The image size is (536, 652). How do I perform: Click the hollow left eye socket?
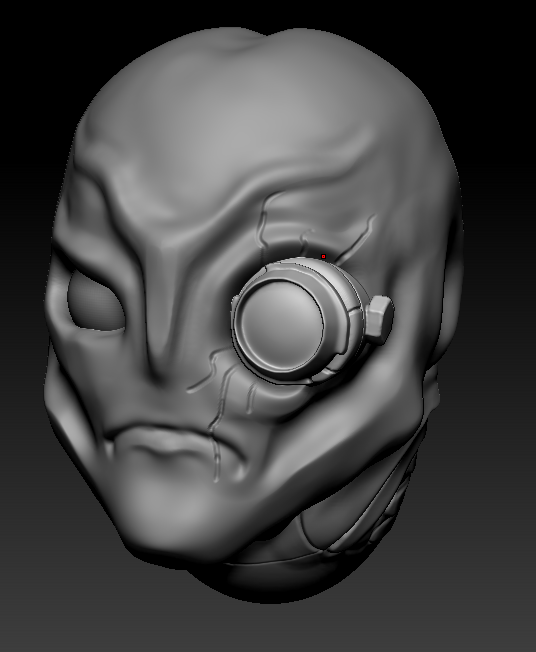click(x=96, y=300)
